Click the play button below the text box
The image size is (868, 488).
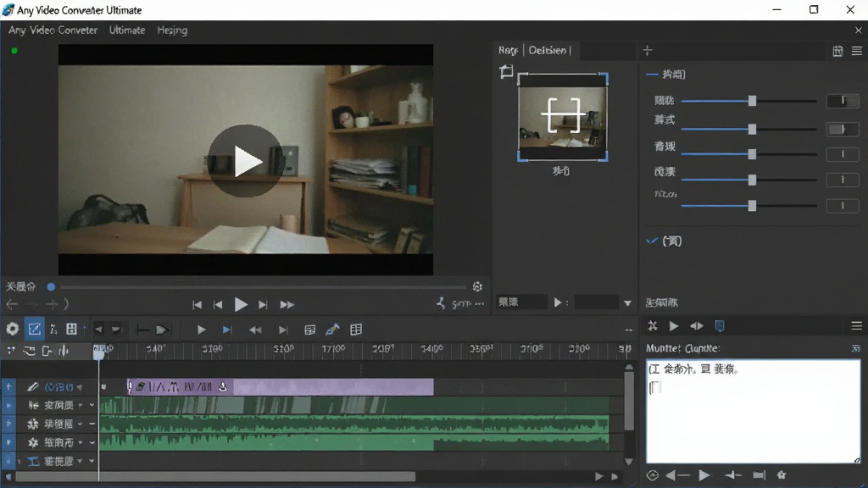click(x=704, y=475)
